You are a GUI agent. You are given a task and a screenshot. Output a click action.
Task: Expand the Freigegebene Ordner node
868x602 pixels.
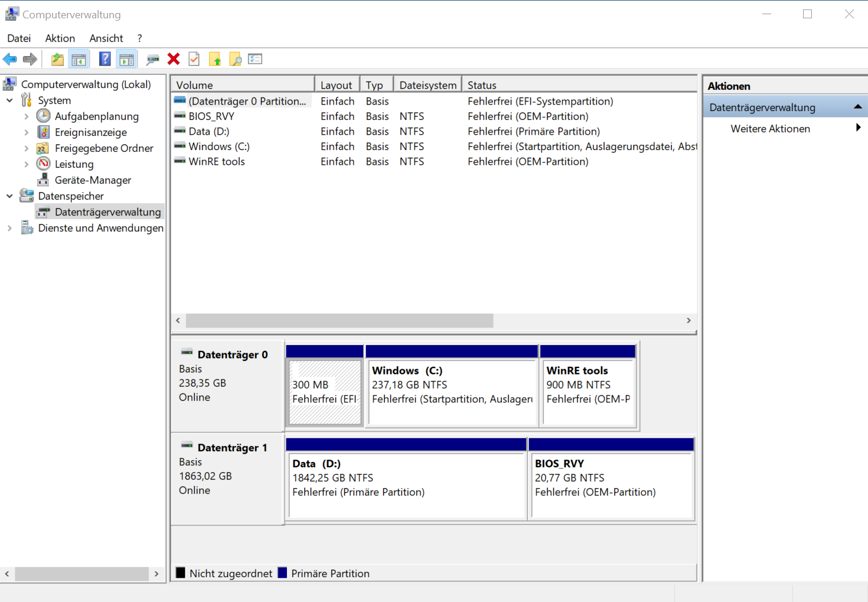pyautogui.click(x=26, y=148)
